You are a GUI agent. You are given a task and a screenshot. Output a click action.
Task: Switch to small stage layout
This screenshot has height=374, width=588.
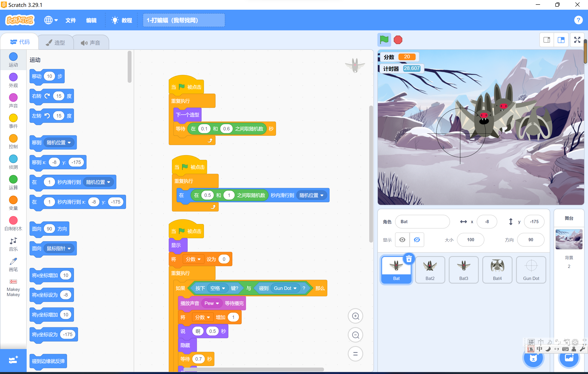(547, 40)
